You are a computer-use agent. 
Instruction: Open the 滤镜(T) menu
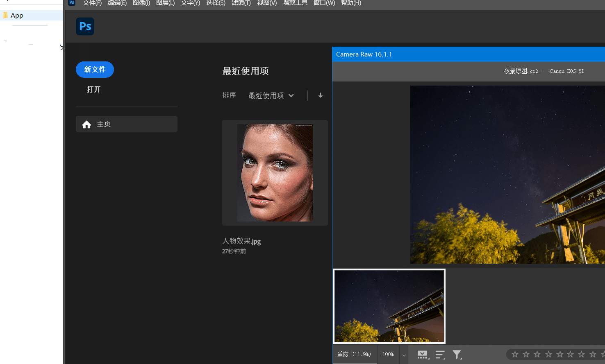[x=241, y=3]
